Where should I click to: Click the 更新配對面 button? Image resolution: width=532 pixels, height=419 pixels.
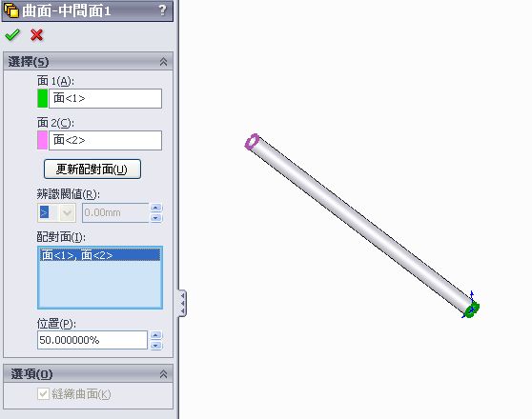pyautogui.click(x=92, y=169)
